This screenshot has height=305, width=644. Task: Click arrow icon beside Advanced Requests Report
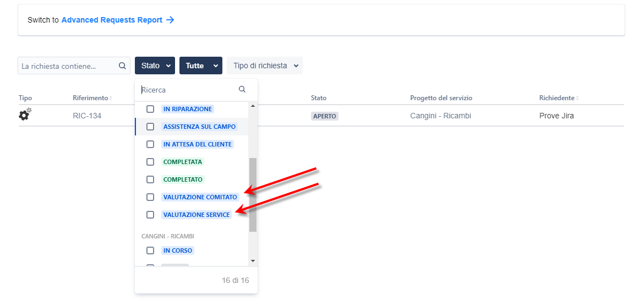click(170, 20)
